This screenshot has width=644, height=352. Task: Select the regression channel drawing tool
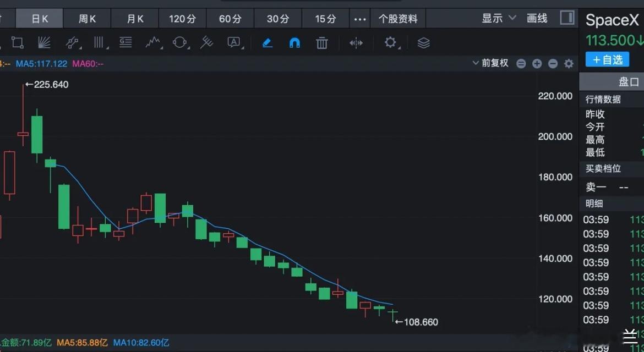tap(72, 43)
